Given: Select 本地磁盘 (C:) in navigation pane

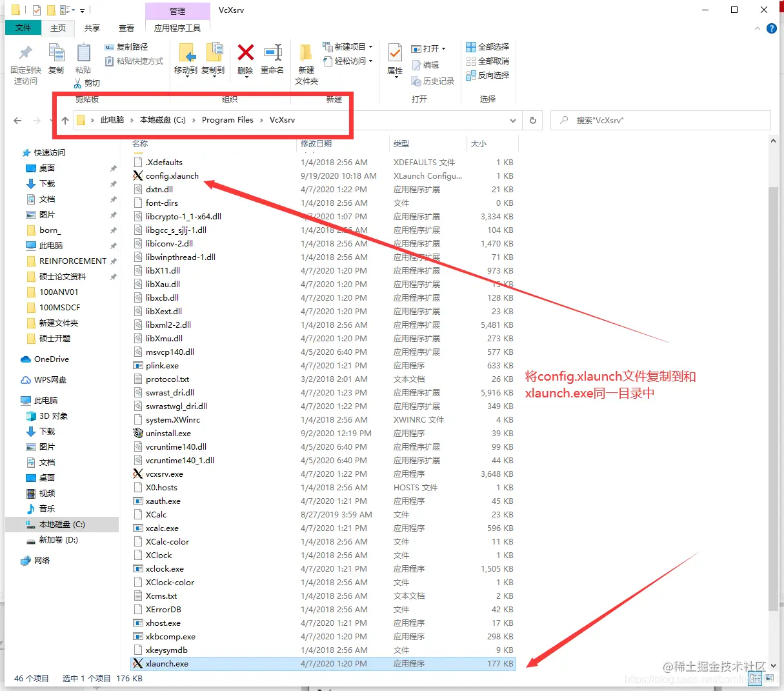Looking at the screenshot, I should pyautogui.click(x=62, y=525).
